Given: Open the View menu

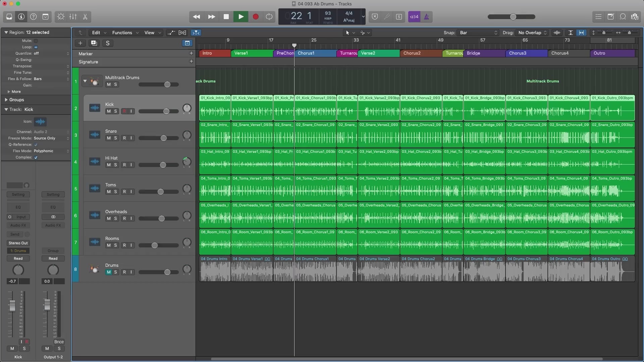Looking at the screenshot, I should pyautogui.click(x=153, y=33).
